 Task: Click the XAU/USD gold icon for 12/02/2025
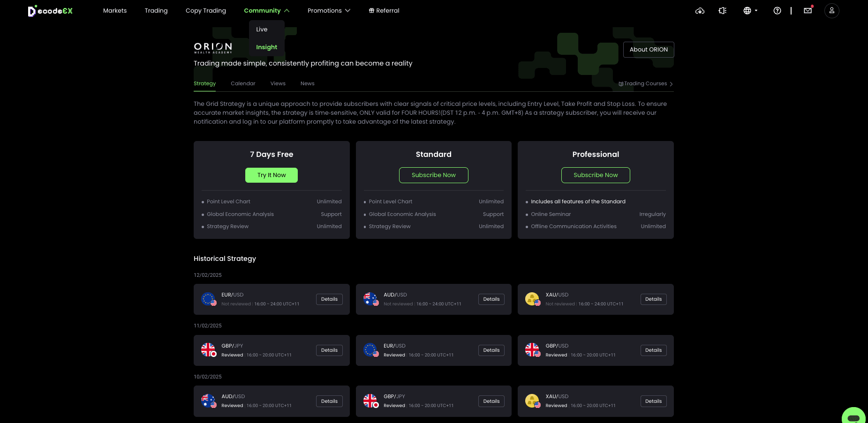pos(533,299)
